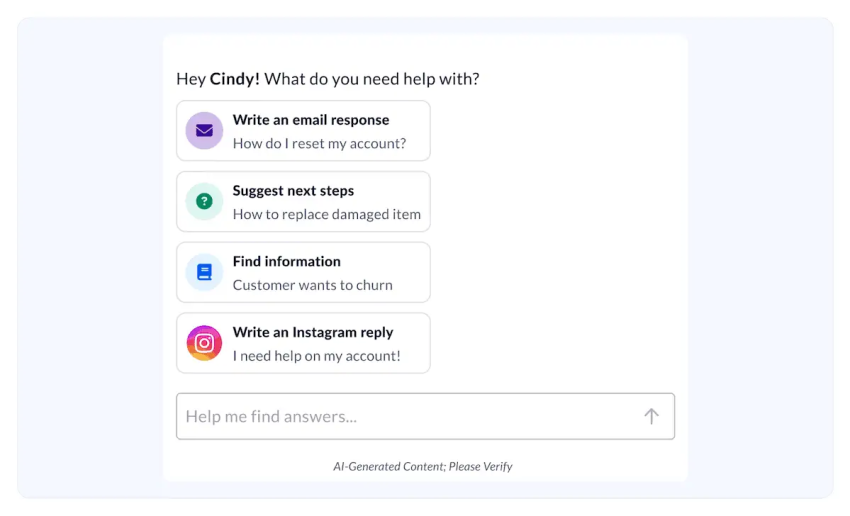
Task: Click 'How do I reset my account?' prompt
Action: [319, 144]
